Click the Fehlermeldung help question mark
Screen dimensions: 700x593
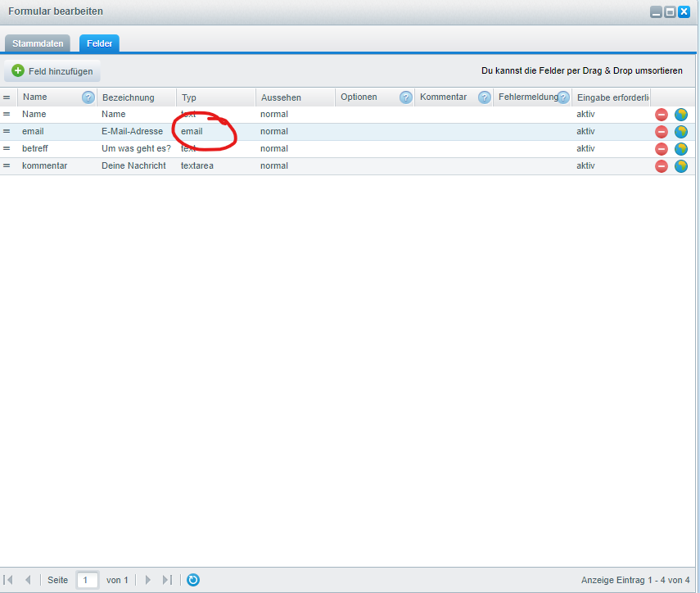coord(563,97)
